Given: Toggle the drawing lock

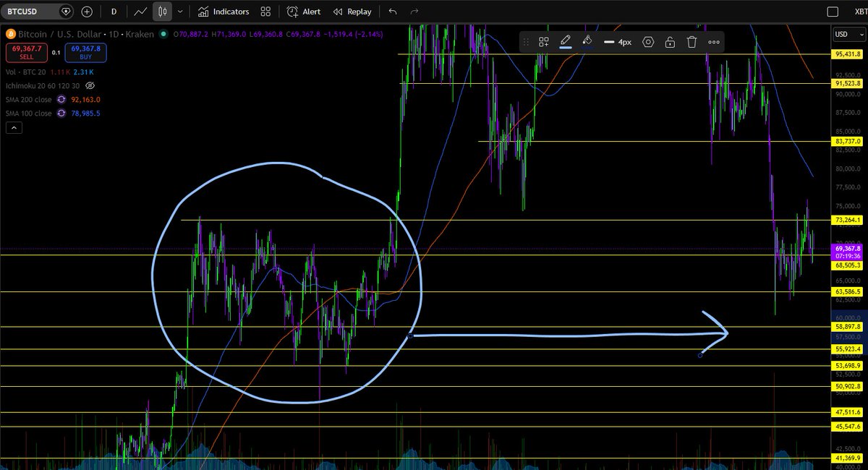Looking at the screenshot, I should (670, 42).
